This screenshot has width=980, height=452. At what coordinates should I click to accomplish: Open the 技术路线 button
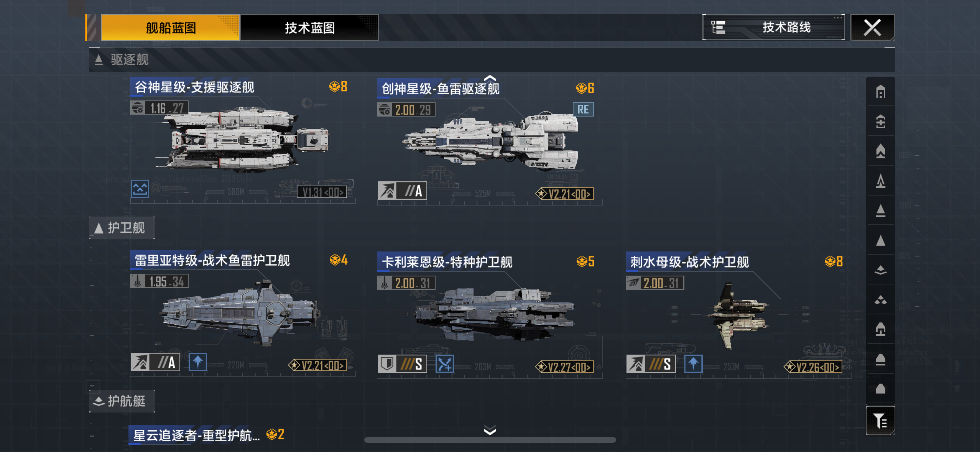pos(773,27)
